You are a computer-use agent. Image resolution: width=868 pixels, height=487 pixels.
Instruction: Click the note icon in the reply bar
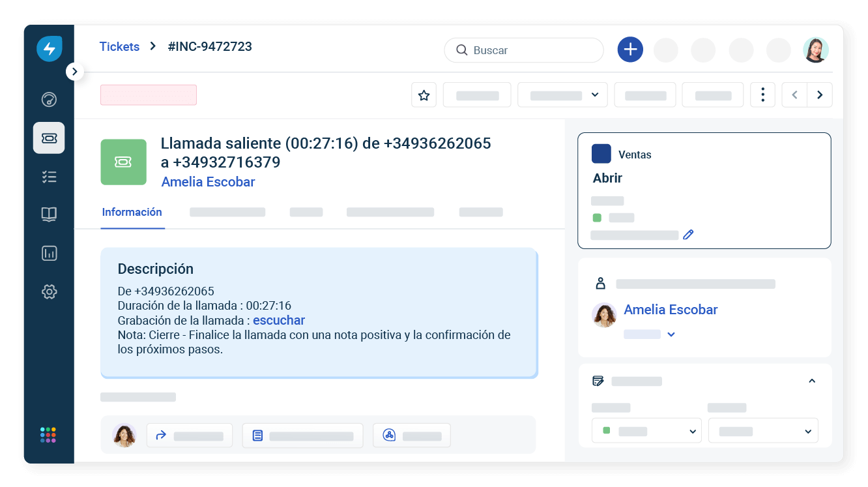[257, 435]
